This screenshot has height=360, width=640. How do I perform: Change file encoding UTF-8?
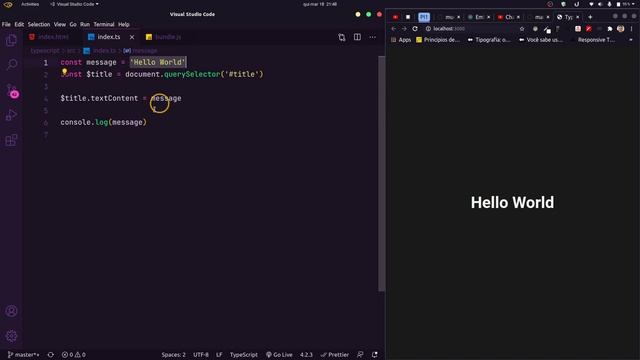[201, 355]
